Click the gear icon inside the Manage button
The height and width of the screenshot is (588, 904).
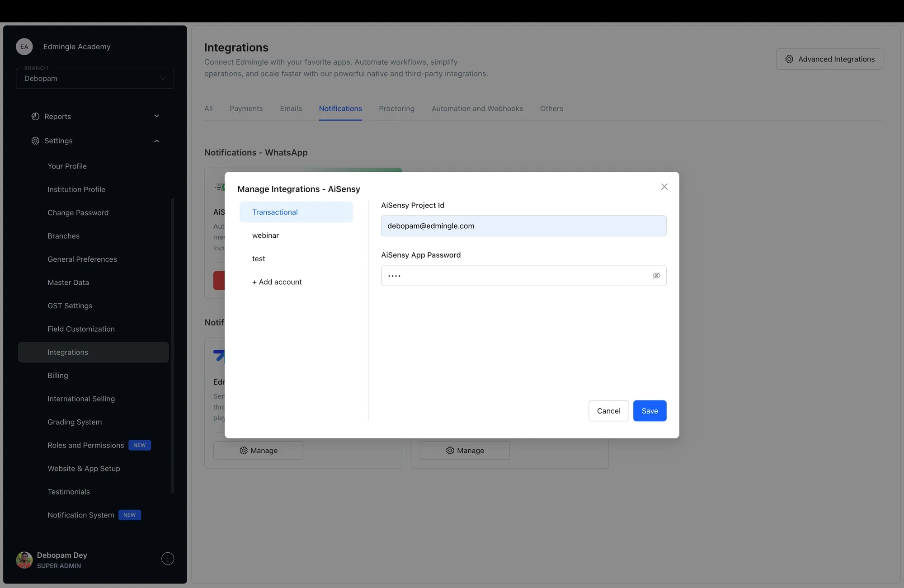[x=244, y=451]
